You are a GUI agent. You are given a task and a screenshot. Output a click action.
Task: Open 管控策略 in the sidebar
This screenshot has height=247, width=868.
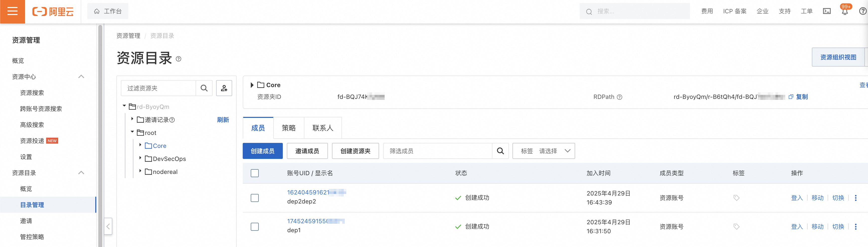[32, 237]
